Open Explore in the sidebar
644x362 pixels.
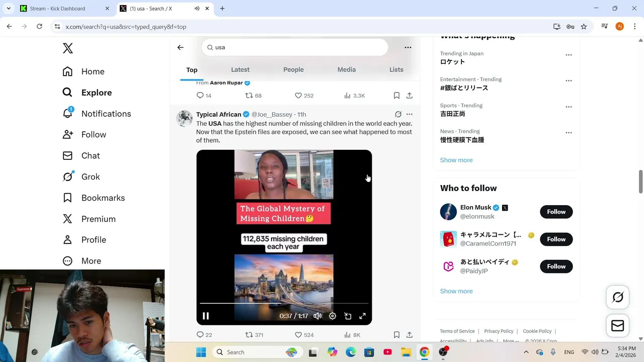pyautogui.click(x=87, y=93)
